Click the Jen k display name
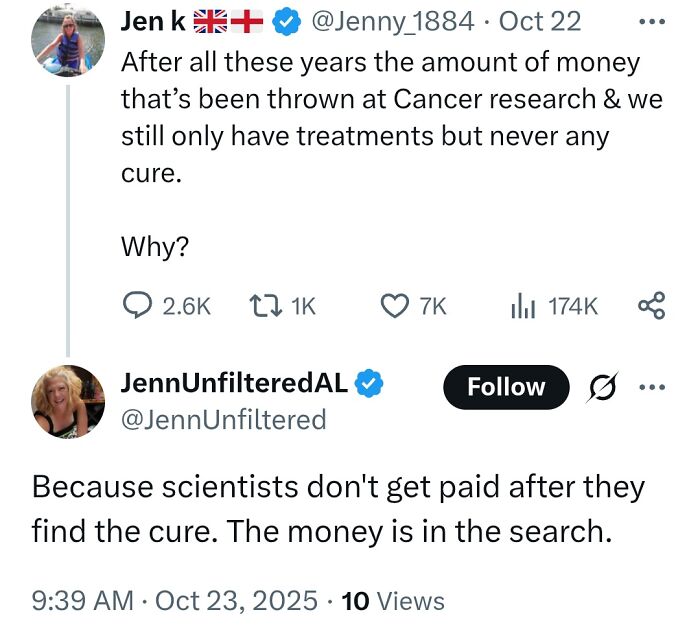 (x=151, y=20)
